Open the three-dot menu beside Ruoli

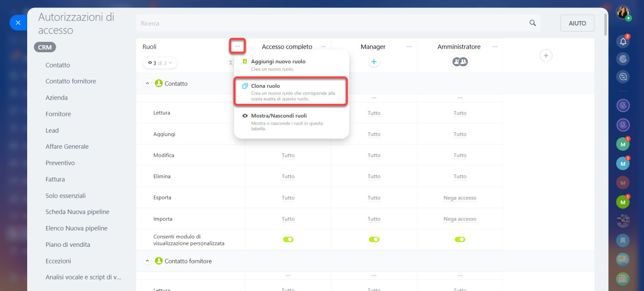coord(237,46)
